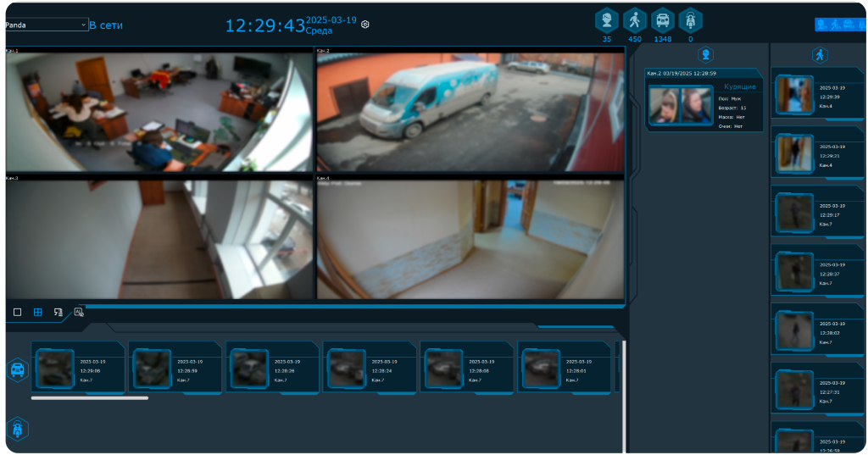This screenshot has height=455, width=868.
Task: Select the scooter category in bottom panel
Action: [x=18, y=430]
